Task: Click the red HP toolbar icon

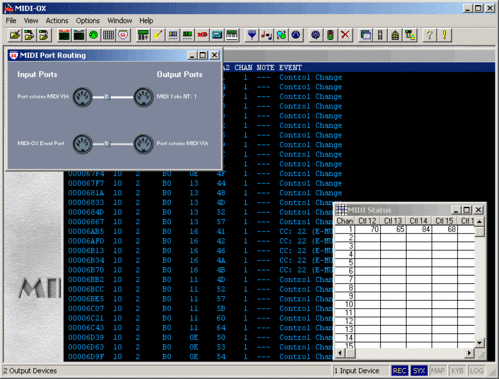Action: point(202,35)
